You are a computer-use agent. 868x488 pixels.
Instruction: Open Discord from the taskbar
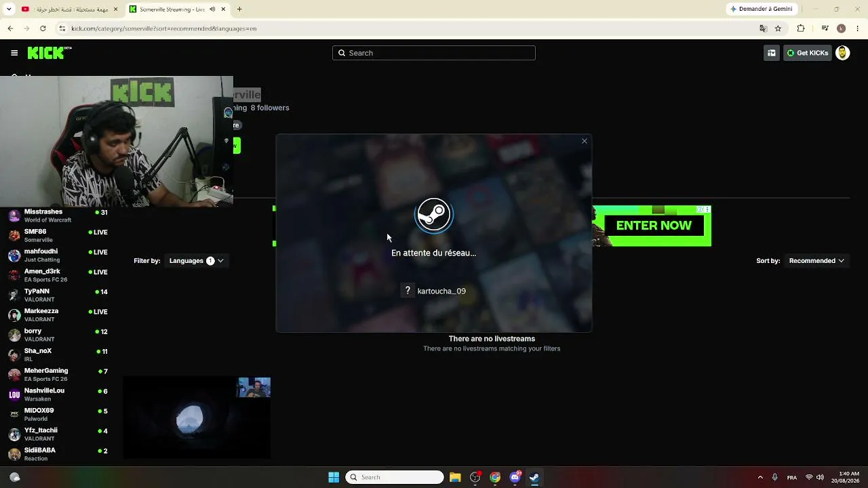pos(515,477)
